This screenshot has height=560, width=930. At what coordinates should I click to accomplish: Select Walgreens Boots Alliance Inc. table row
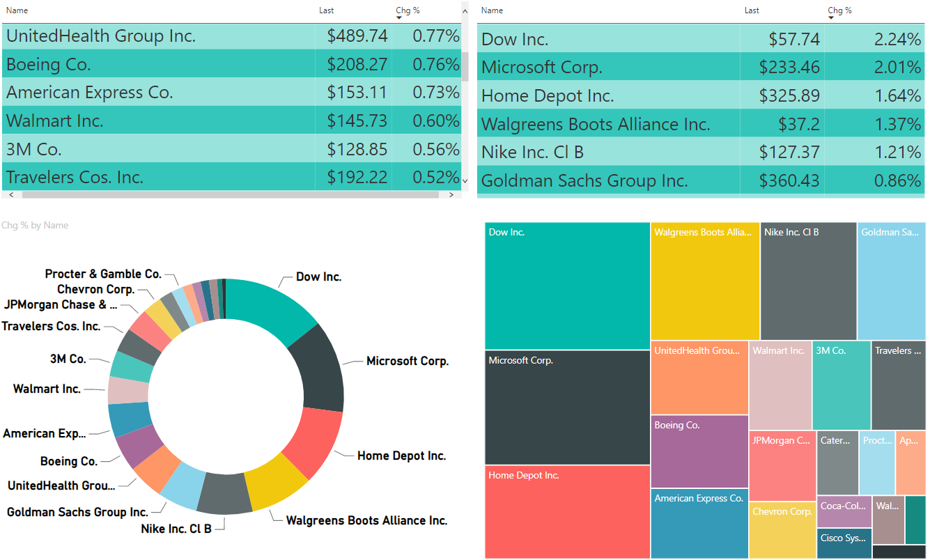(x=702, y=124)
